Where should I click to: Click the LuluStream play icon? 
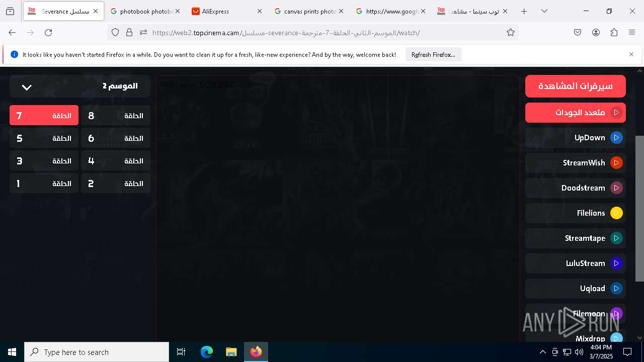pyautogui.click(x=616, y=263)
